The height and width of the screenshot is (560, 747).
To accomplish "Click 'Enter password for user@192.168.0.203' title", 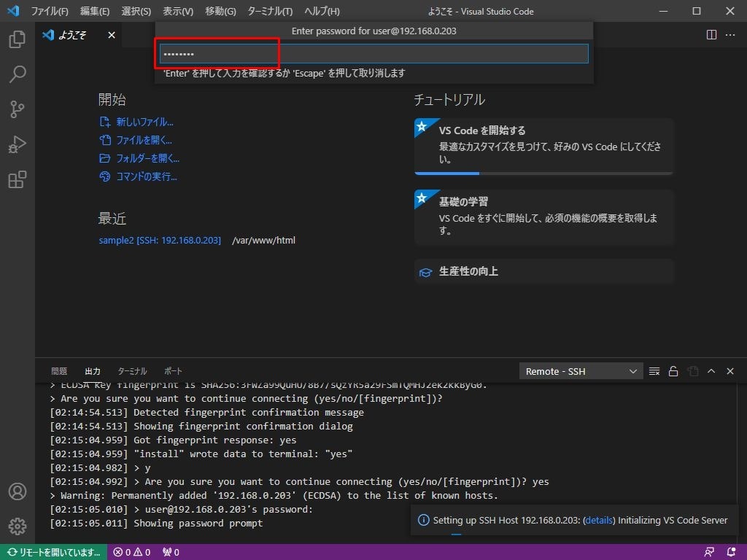I will pos(374,31).
